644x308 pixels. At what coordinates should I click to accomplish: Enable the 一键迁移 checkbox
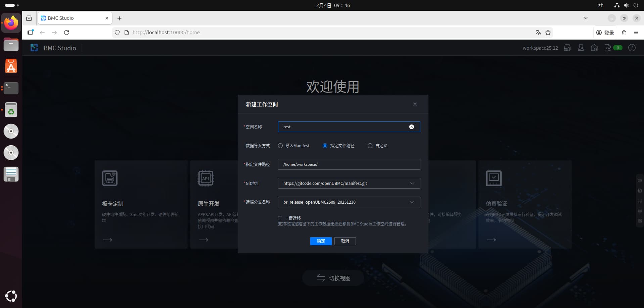[280, 218]
